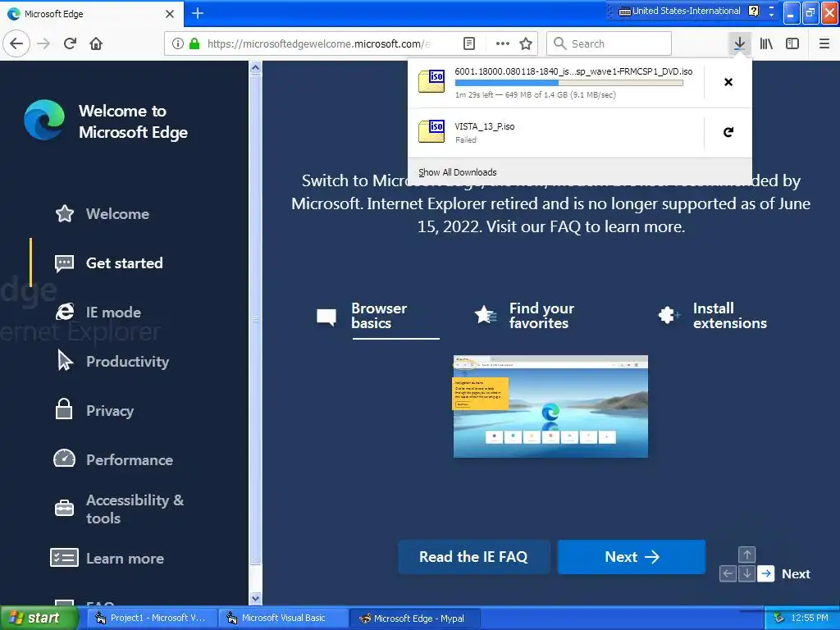
Task: Retry the failed VISTA_13_P.iso download
Action: point(728,132)
